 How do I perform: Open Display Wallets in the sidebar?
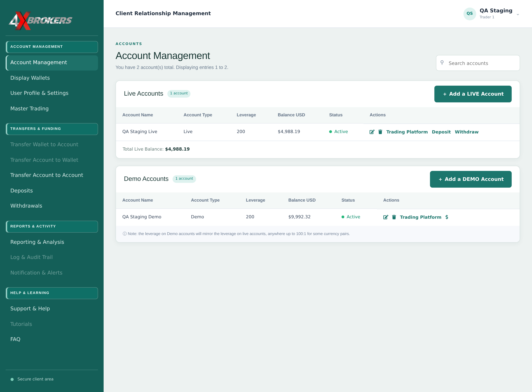click(x=30, y=78)
